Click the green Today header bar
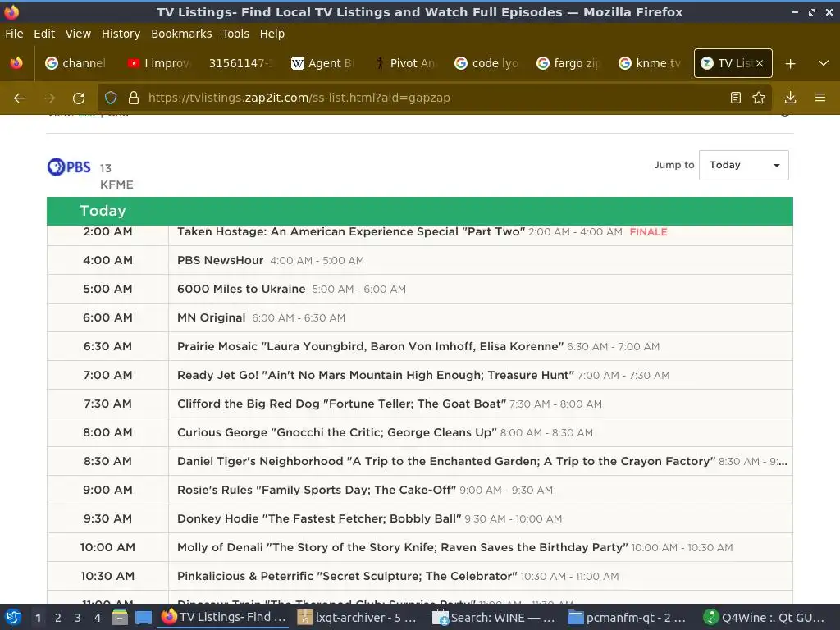The image size is (840, 630). 419,211
